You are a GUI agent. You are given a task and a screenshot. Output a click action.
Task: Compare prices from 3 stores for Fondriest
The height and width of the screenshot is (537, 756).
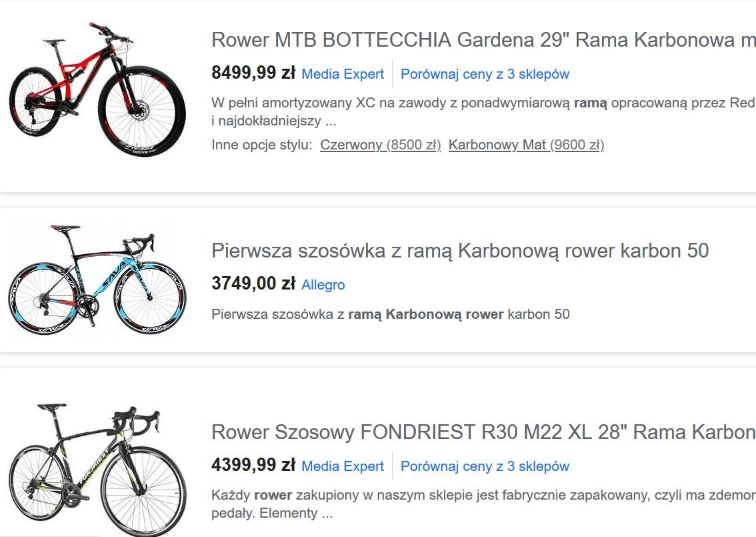click(485, 466)
